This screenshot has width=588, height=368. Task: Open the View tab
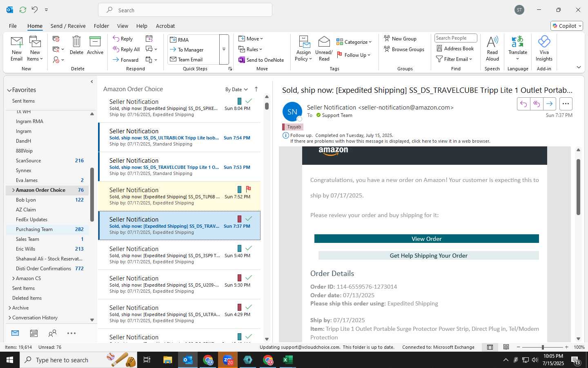pyautogui.click(x=122, y=26)
